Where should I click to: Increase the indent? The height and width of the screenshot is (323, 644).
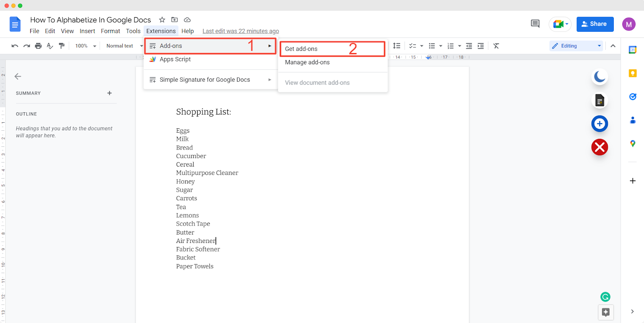(x=481, y=46)
